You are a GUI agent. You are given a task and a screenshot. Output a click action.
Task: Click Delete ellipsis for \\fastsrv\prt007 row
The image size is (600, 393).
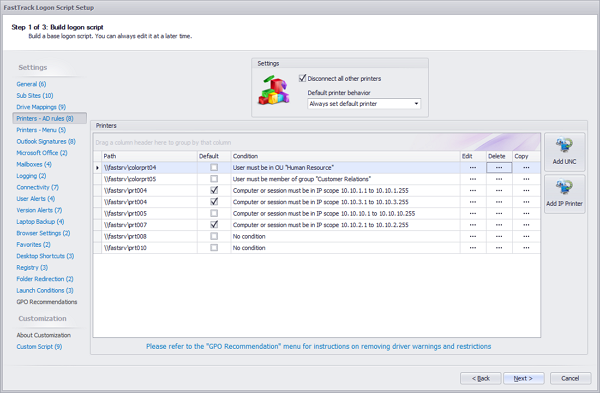[x=499, y=225]
